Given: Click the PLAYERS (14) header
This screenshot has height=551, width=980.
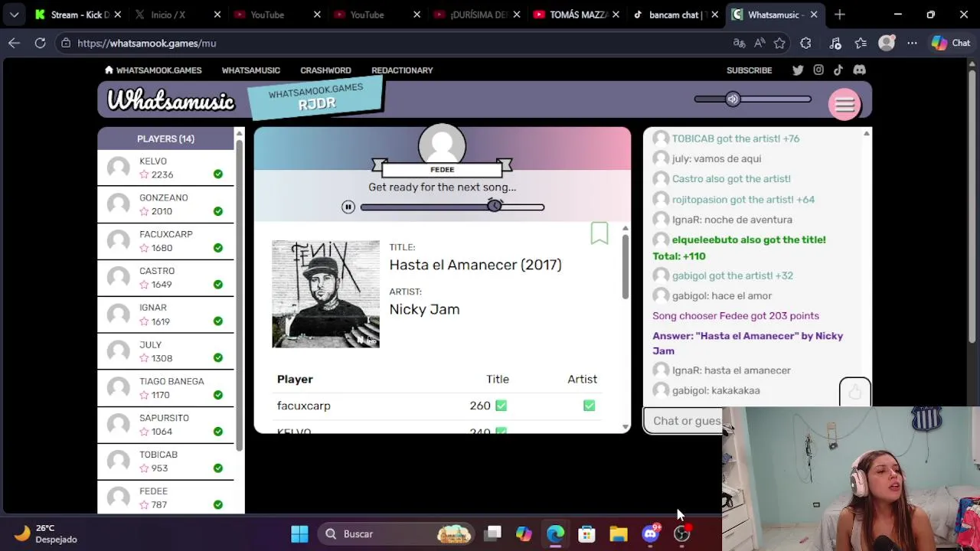Looking at the screenshot, I should [165, 139].
